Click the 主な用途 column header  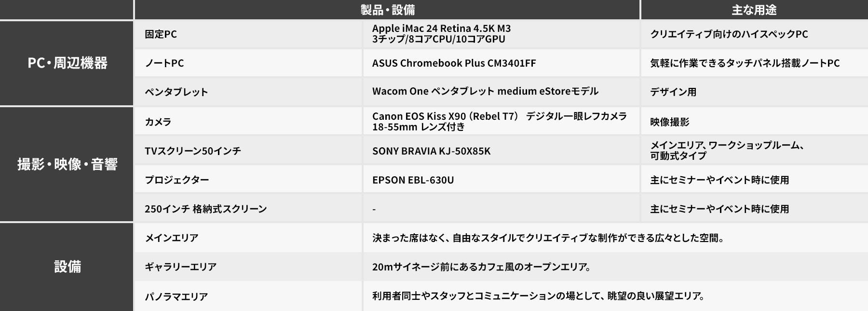point(755,10)
